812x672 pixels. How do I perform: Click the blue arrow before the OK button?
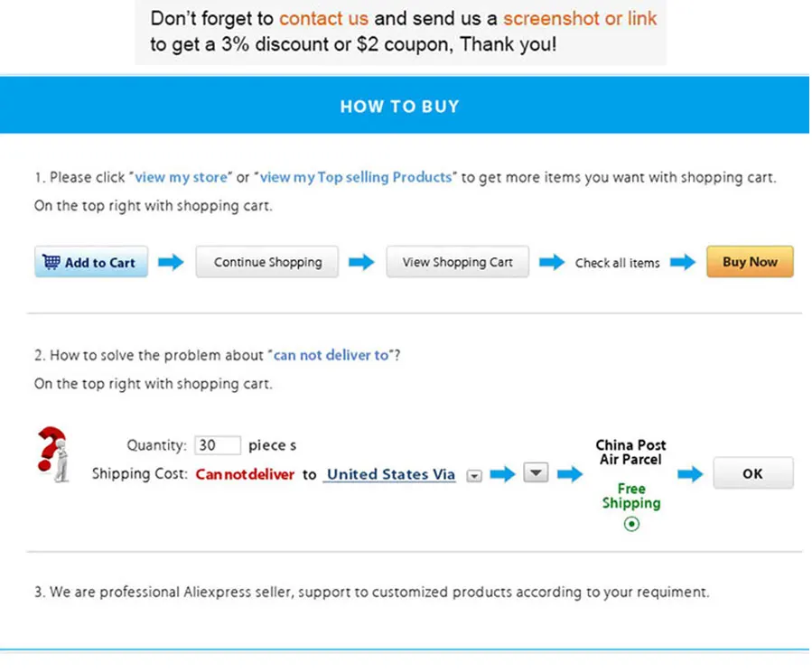click(x=690, y=473)
